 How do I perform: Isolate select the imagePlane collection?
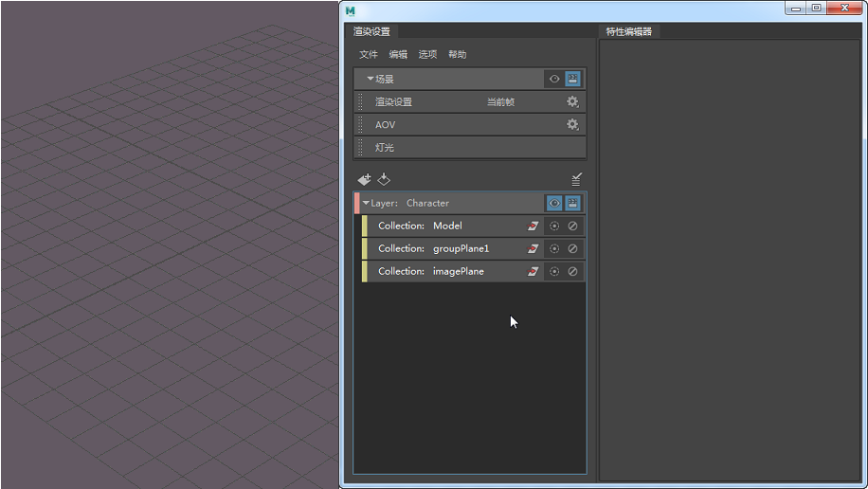554,271
